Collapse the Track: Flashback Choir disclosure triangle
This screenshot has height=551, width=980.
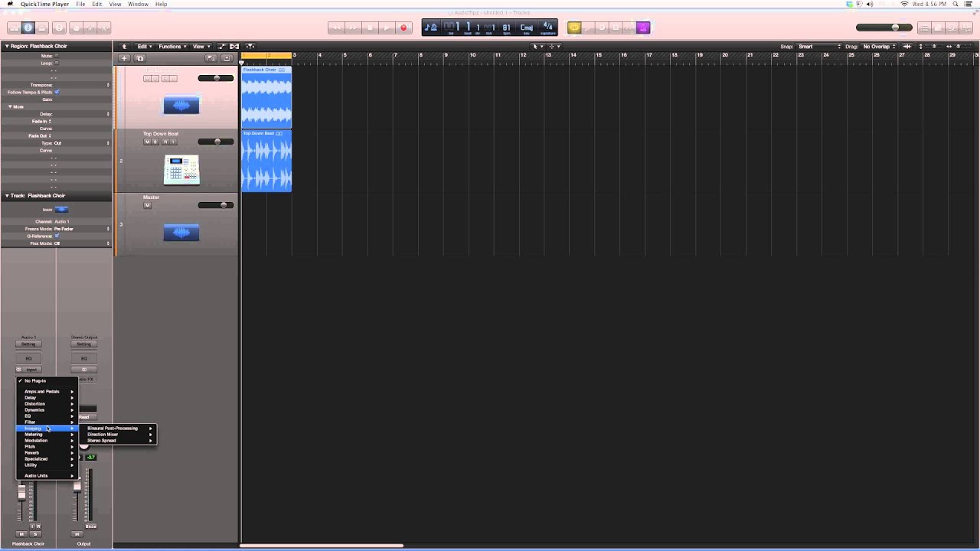(7, 195)
